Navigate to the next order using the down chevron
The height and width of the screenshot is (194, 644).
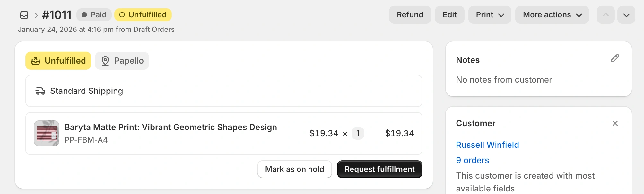[x=626, y=14]
